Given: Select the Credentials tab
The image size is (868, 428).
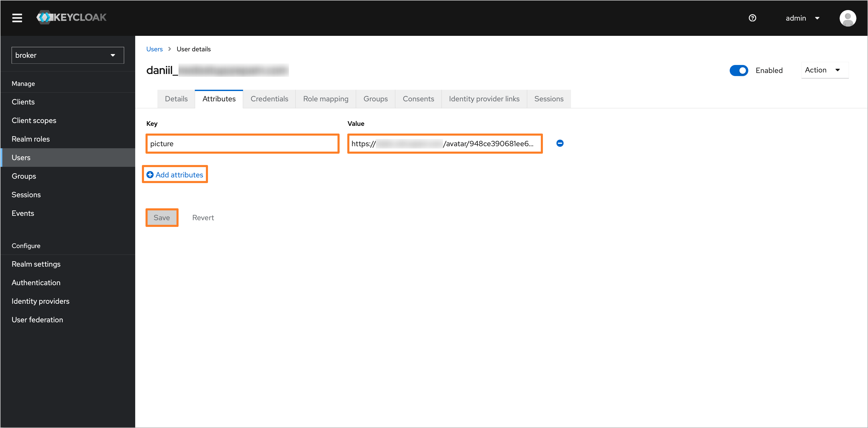Looking at the screenshot, I should point(270,99).
